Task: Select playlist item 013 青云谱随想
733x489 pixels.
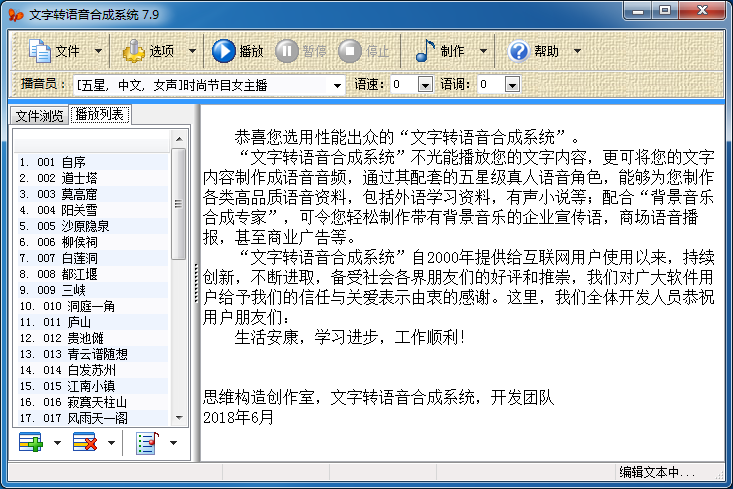Action: pyautogui.click(x=97, y=354)
